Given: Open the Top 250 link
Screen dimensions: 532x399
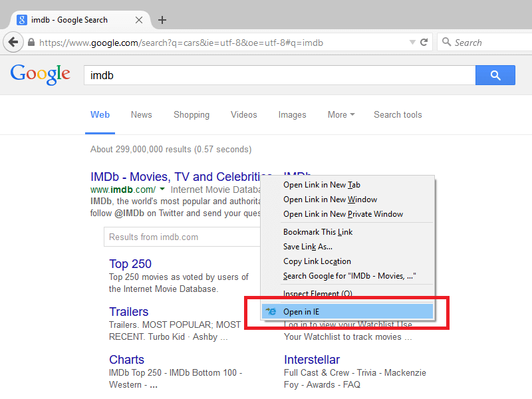Looking at the screenshot, I should [x=130, y=263].
